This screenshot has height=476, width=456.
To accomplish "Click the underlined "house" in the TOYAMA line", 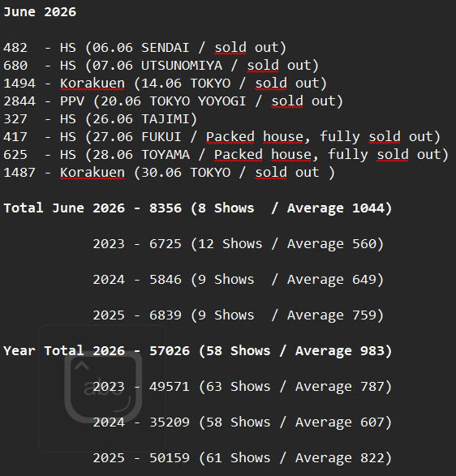I will pos(291,155).
